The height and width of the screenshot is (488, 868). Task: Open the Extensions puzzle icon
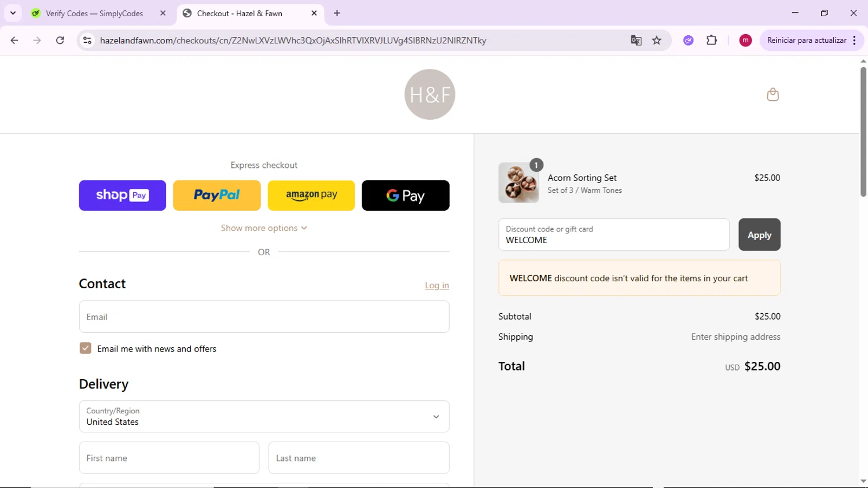click(x=712, y=41)
